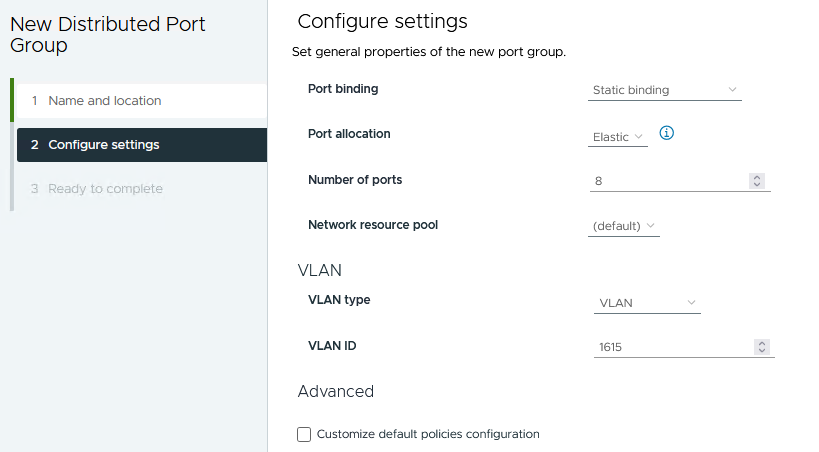The height and width of the screenshot is (452, 819).
Task: Click the chevron arrow on Static binding
Action: point(732,90)
